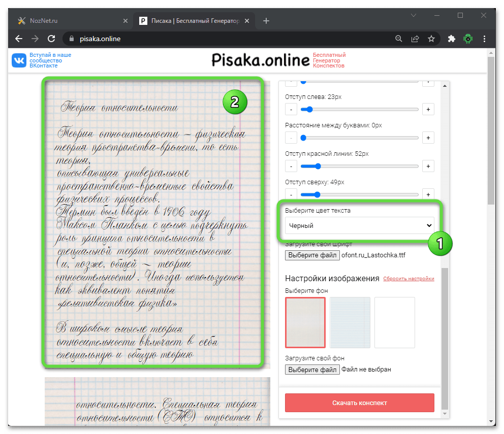The width and height of the screenshot is (504, 434).
Task: Open the text color dropdown "Черный"
Action: pos(359,225)
